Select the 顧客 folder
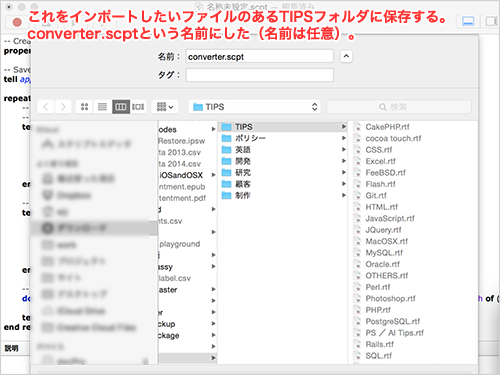Viewport: 500px width, 375px height. 283,184
